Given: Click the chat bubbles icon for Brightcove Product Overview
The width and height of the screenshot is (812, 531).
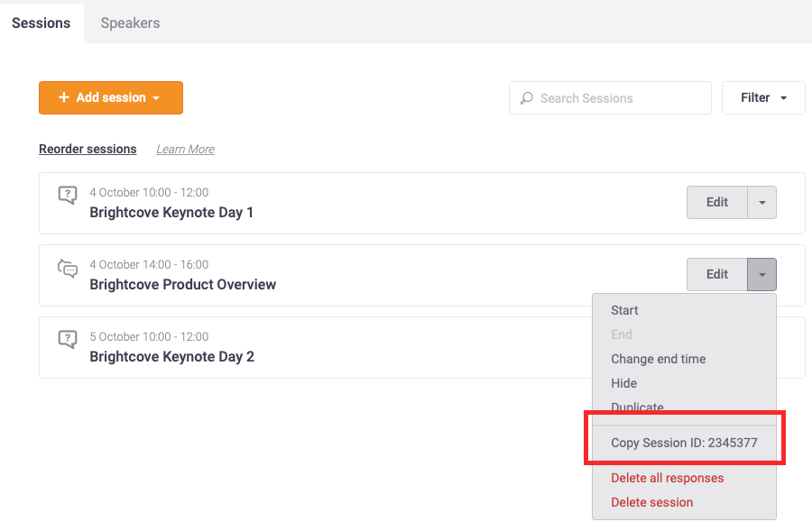Looking at the screenshot, I should 68,268.
